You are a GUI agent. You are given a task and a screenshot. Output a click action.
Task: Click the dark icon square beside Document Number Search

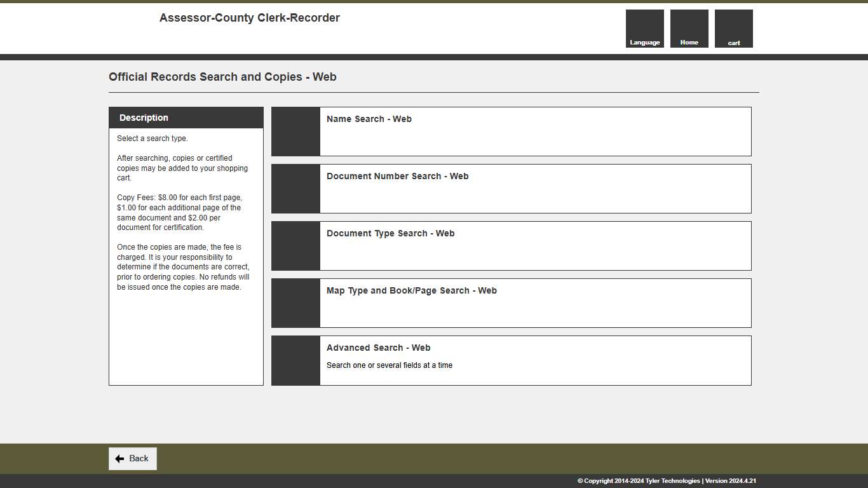(295, 189)
